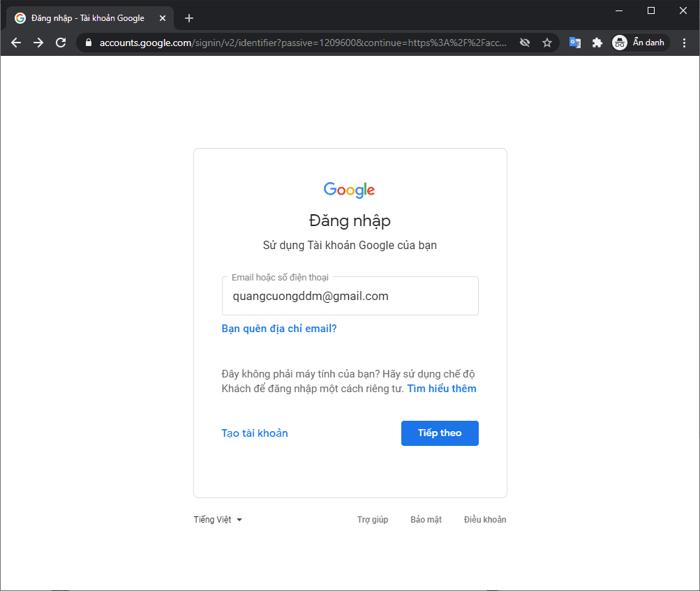Click the Ẩn danh incognito profile indicator
This screenshot has width=700, height=591.
point(640,43)
